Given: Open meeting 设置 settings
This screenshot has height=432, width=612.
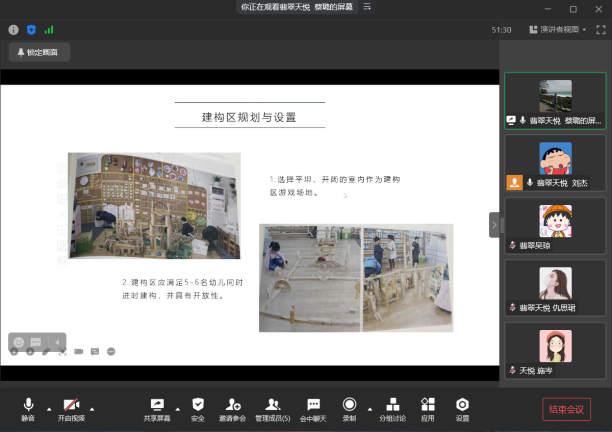Looking at the screenshot, I should click(462, 407).
